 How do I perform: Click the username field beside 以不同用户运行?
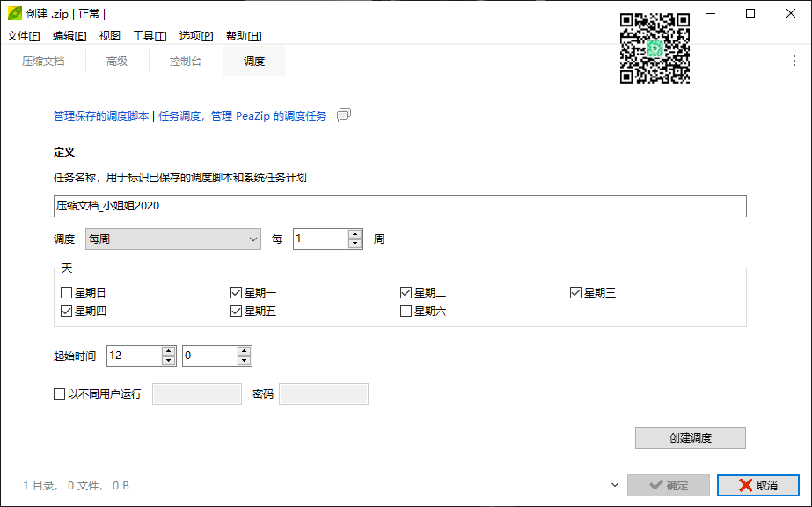pos(197,394)
